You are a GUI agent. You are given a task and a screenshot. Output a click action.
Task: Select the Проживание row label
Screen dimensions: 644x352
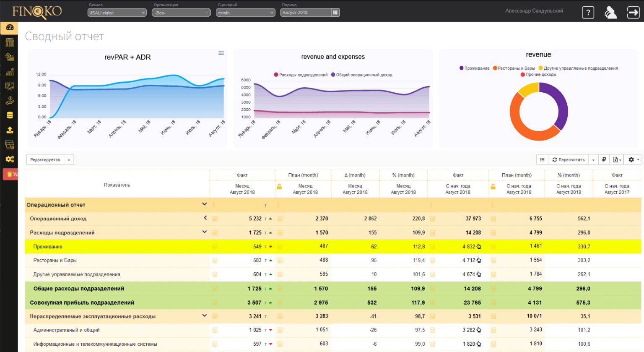(x=48, y=247)
